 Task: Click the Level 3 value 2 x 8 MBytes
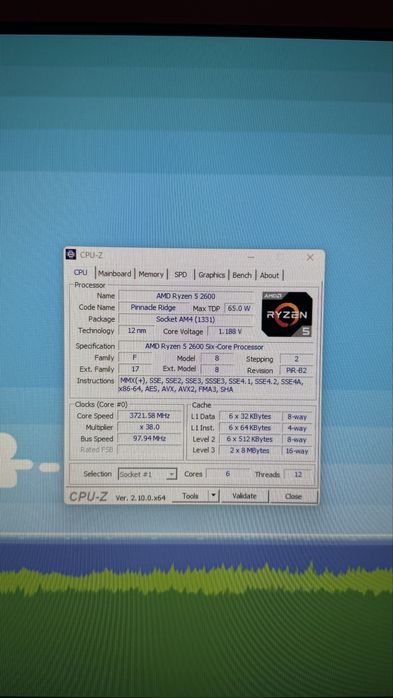tap(250, 450)
